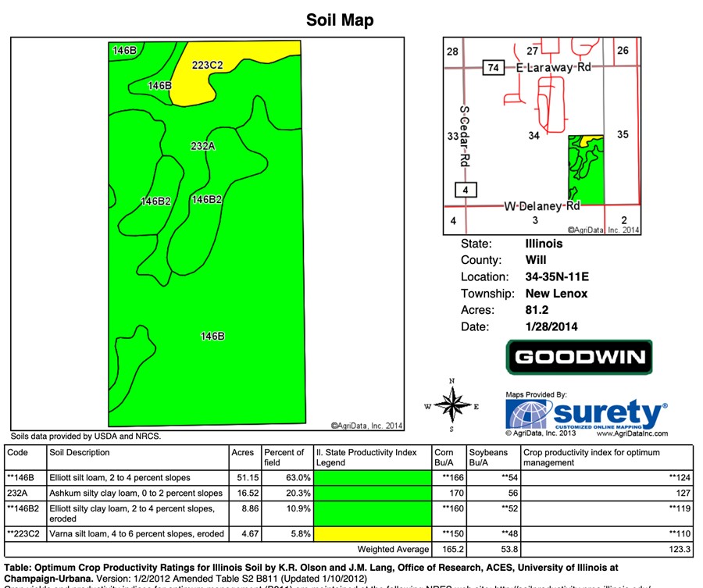Click "Soils data provided by USDA and NRCS."
The image size is (703, 588).
click(x=86, y=436)
